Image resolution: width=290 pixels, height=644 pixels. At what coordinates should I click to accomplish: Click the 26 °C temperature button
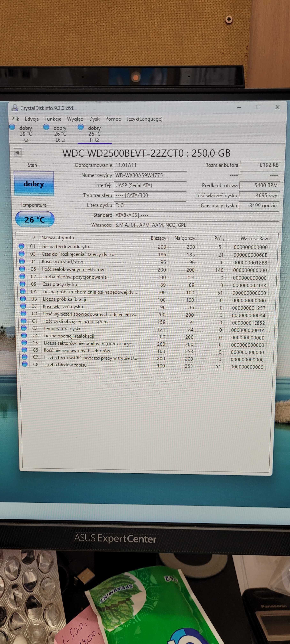coord(35,219)
